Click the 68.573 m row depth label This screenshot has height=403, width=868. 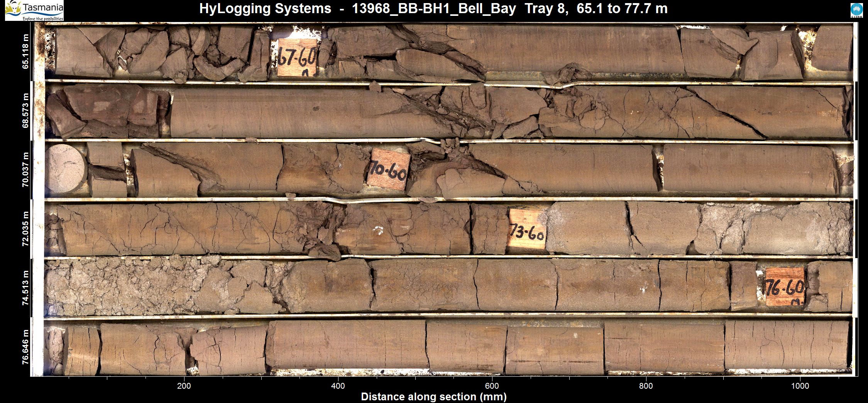[26, 110]
